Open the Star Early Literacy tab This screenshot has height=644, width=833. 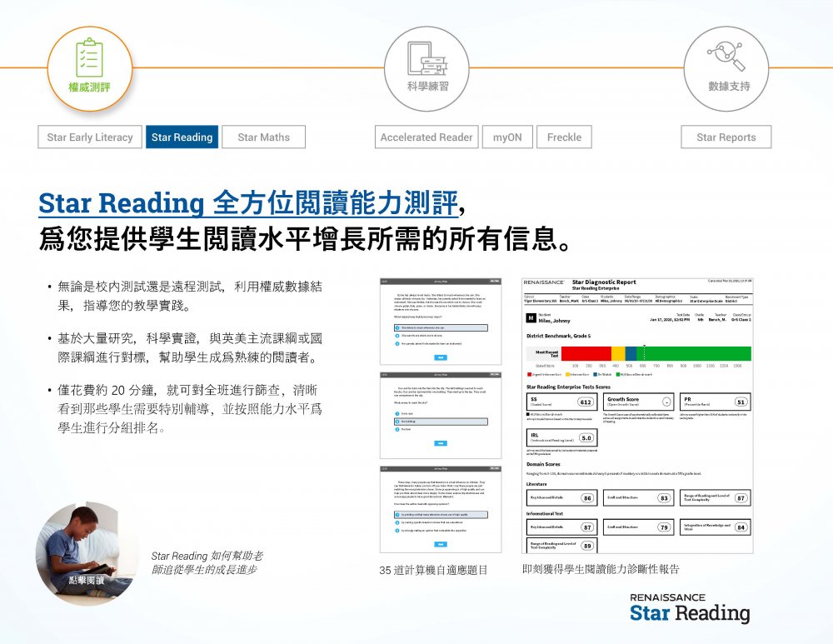coord(89,137)
